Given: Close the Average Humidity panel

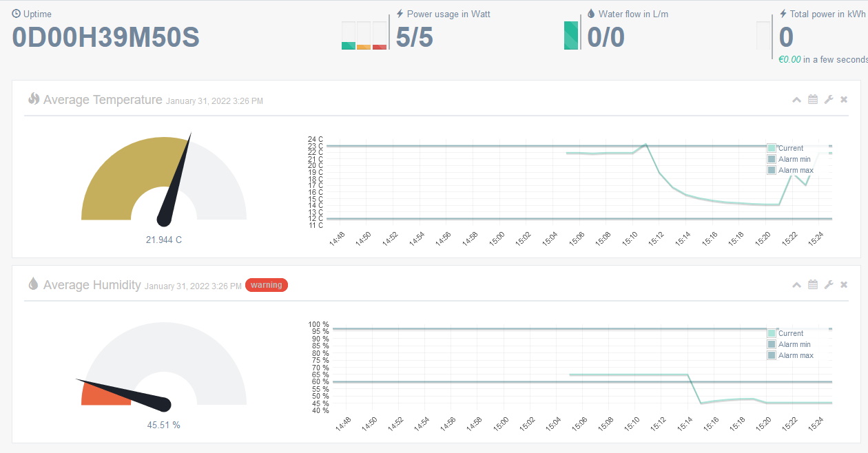Looking at the screenshot, I should tap(844, 285).
